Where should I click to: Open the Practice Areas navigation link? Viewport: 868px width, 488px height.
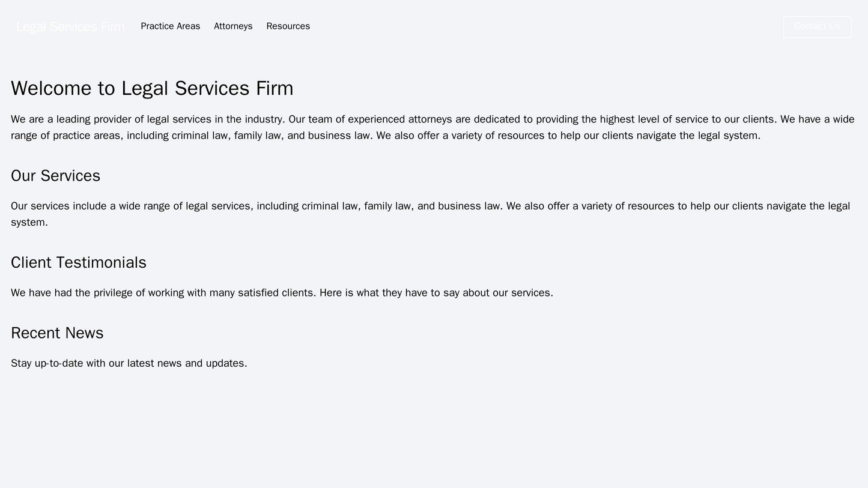point(172,26)
